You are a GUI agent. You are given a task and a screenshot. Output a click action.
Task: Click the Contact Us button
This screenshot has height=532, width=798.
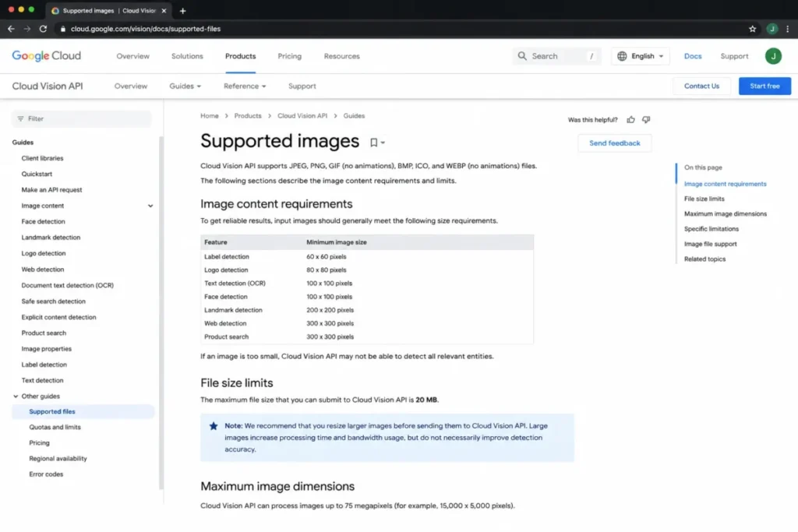tap(701, 86)
